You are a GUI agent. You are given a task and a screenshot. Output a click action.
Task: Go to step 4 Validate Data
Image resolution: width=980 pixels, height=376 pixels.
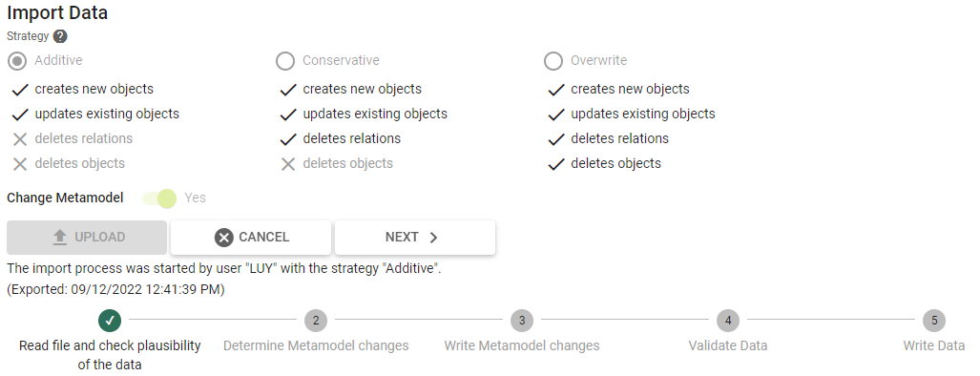point(728,321)
